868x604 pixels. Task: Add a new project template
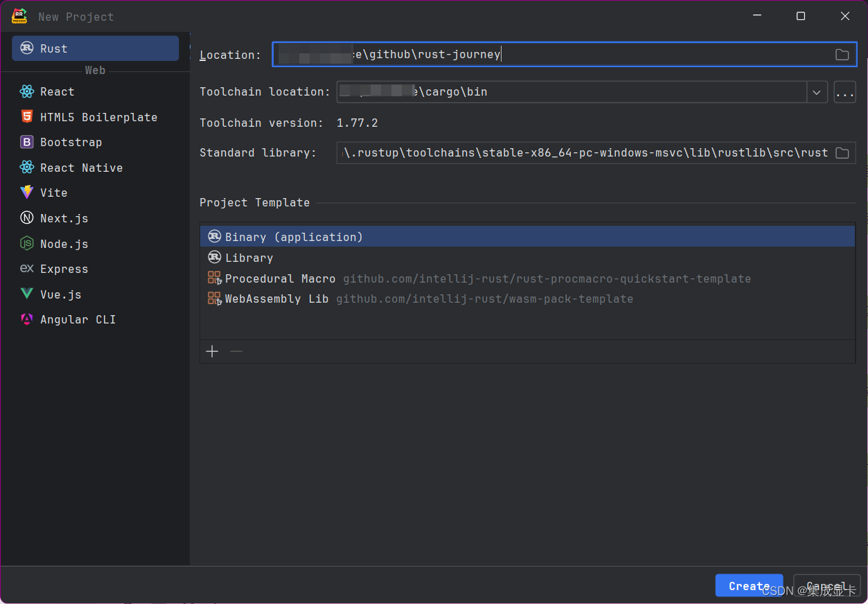coord(212,352)
